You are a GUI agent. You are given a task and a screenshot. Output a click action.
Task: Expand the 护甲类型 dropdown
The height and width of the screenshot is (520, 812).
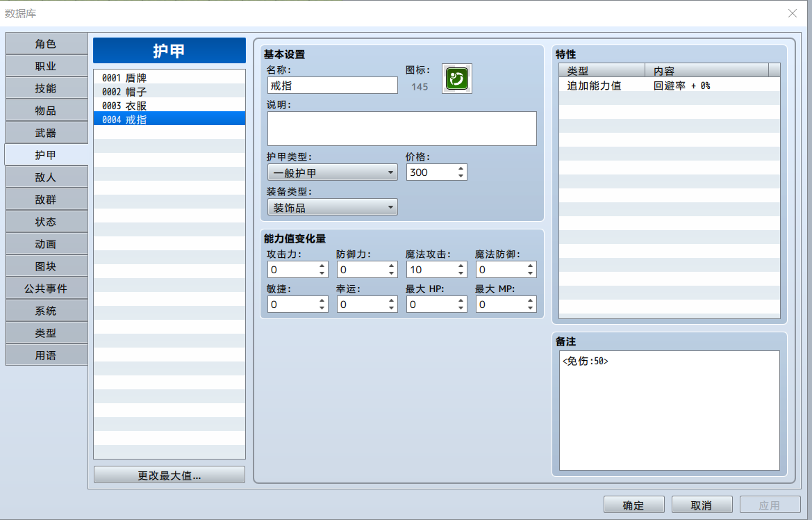coord(333,172)
